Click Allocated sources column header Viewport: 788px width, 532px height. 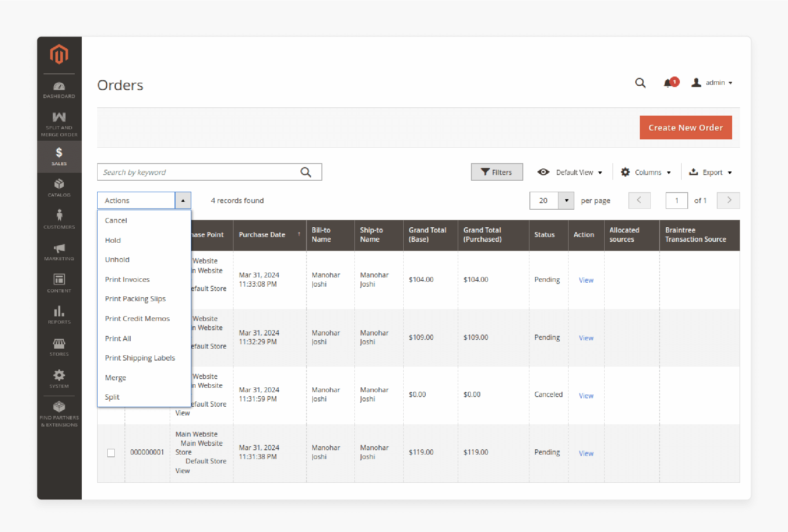pos(632,235)
